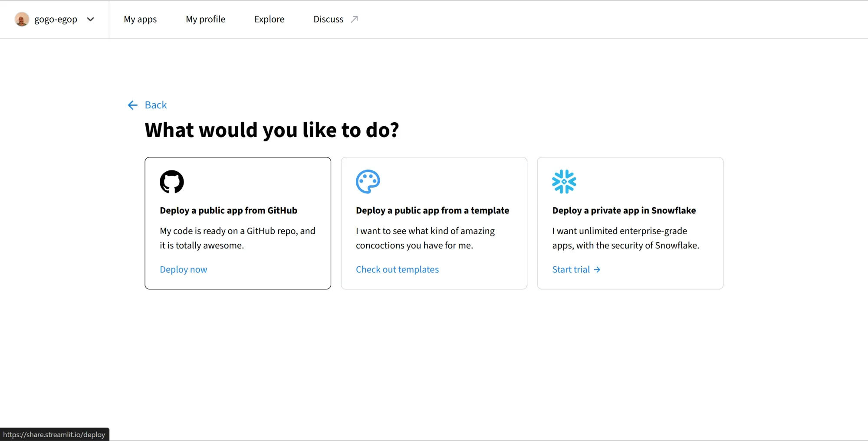Go Back to the previous page
Viewport: 868px width, 441px height.
155,105
